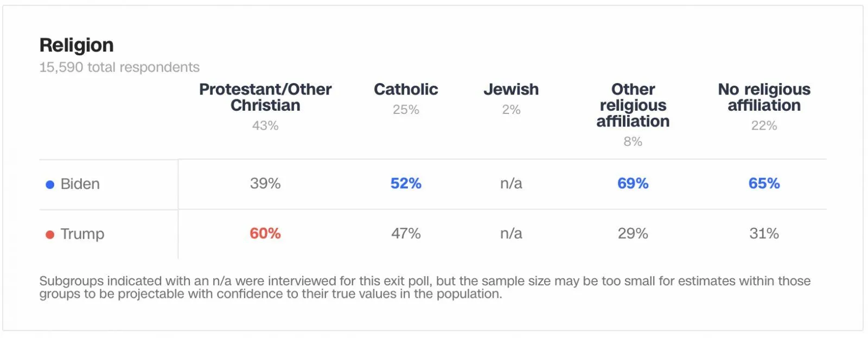Select the Catholic column header
This screenshot has height=338, width=868.
(x=406, y=90)
